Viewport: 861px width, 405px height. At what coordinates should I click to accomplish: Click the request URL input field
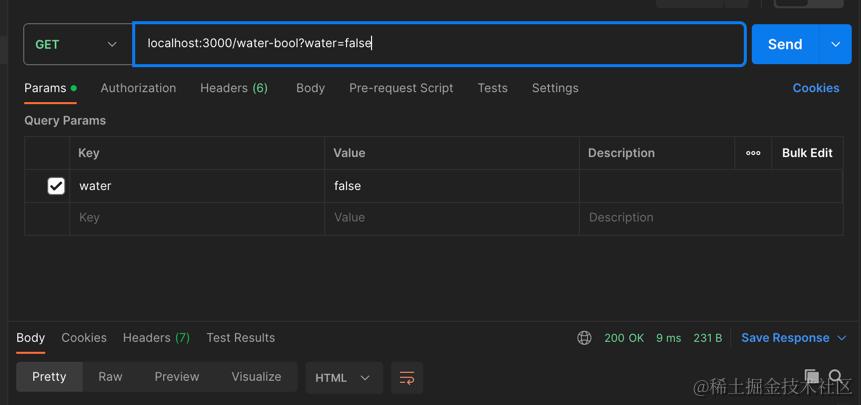(440, 44)
